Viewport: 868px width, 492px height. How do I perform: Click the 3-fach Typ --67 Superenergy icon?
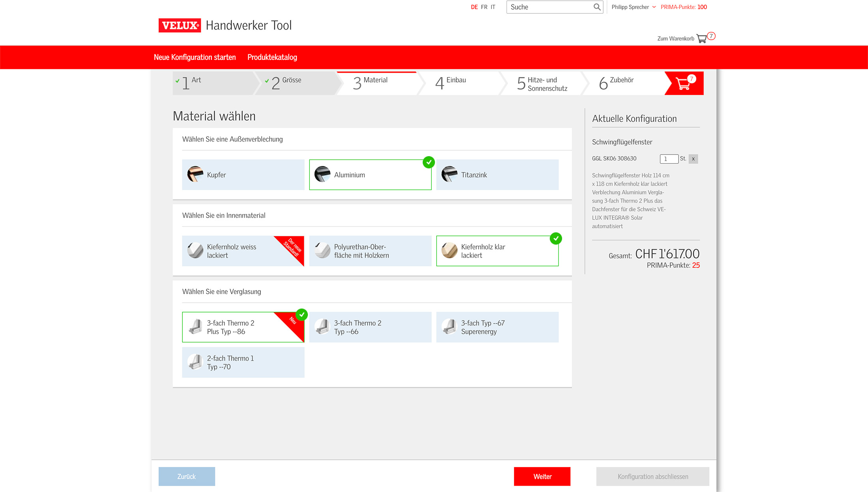449,326
